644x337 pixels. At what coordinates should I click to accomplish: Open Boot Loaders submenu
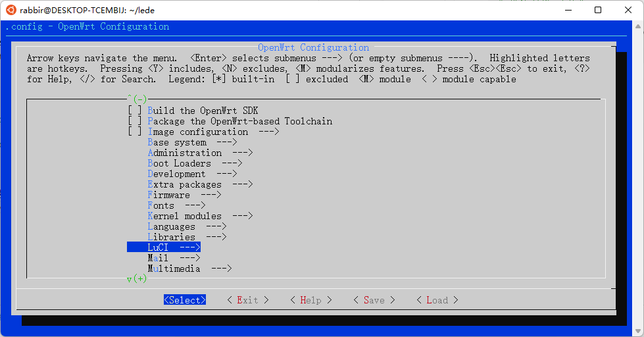click(x=195, y=163)
